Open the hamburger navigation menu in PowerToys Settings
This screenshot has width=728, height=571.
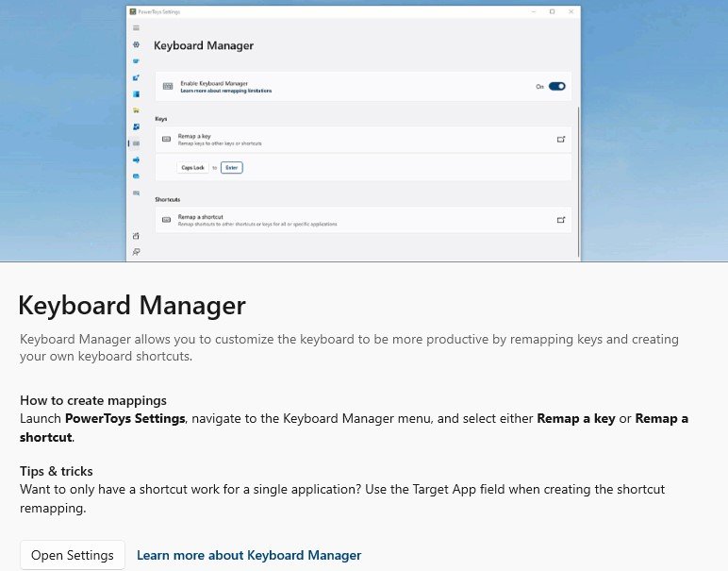(x=136, y=28)
